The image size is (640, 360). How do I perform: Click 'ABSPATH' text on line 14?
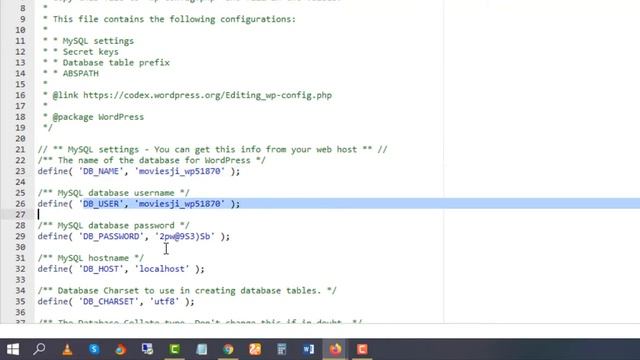click(80, 73)
